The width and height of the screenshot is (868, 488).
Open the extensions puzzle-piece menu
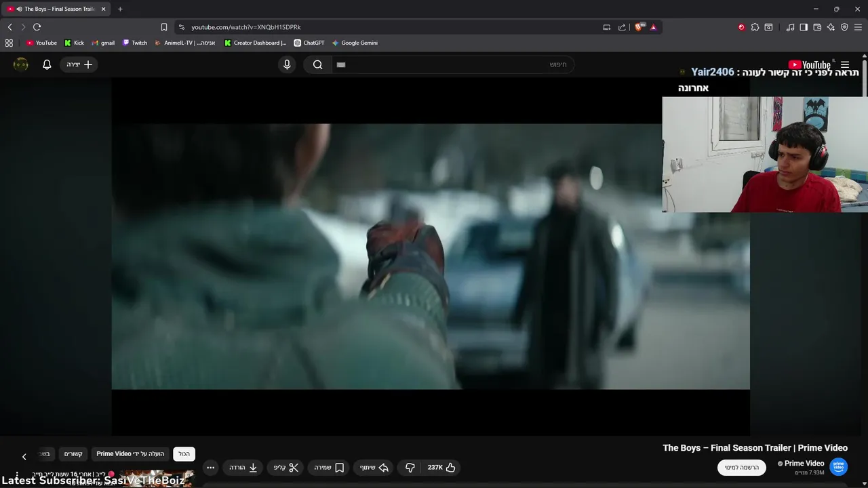click(755, 27)
